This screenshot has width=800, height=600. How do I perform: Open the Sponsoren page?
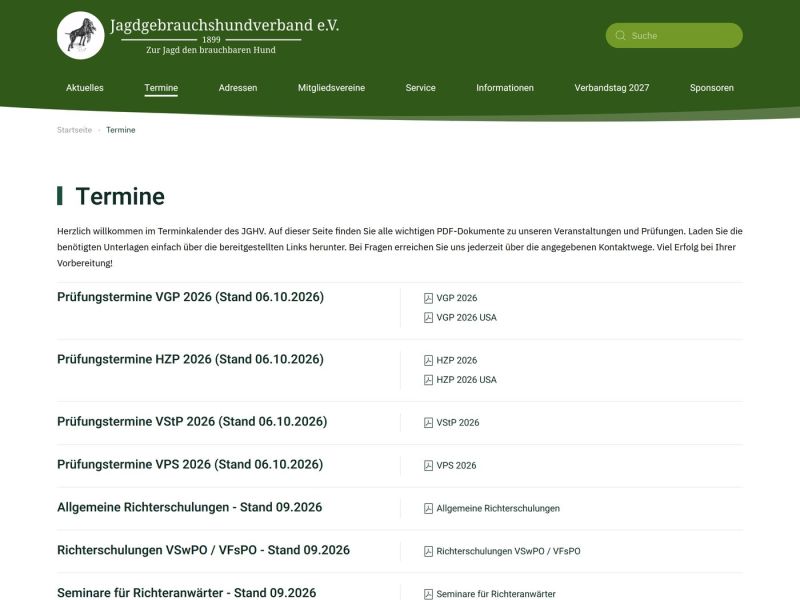pyautogui.click(x=712, y=88)
